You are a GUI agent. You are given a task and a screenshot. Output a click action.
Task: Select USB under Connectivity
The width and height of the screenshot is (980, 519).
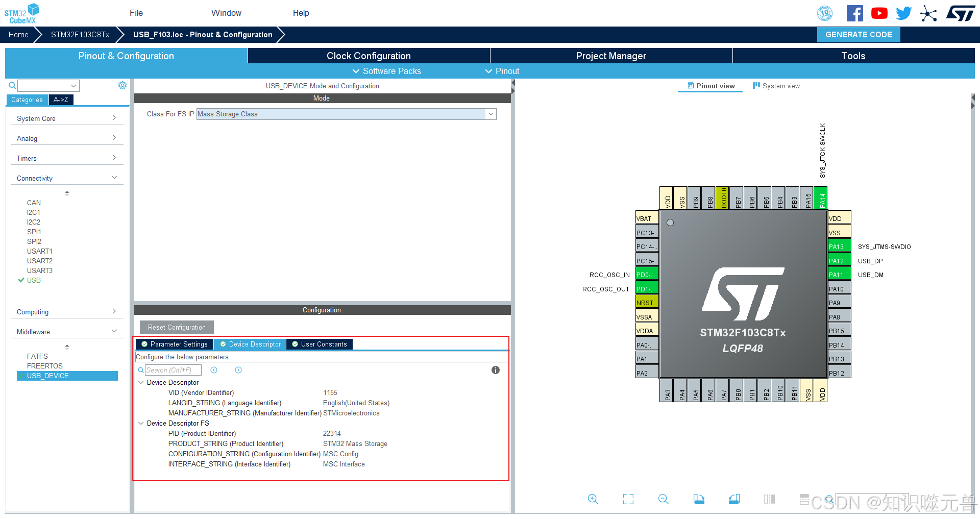coord(34,280)
